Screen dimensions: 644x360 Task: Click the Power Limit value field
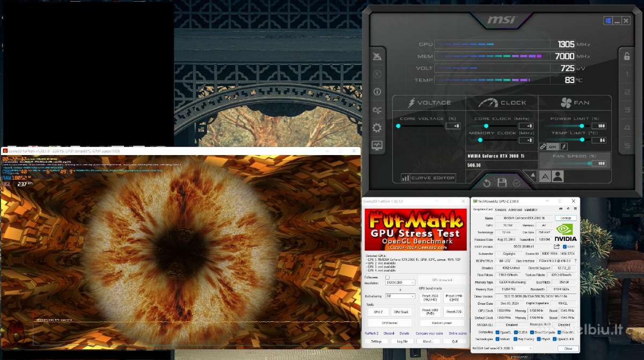pyautogui.click(x=599, y=126)
